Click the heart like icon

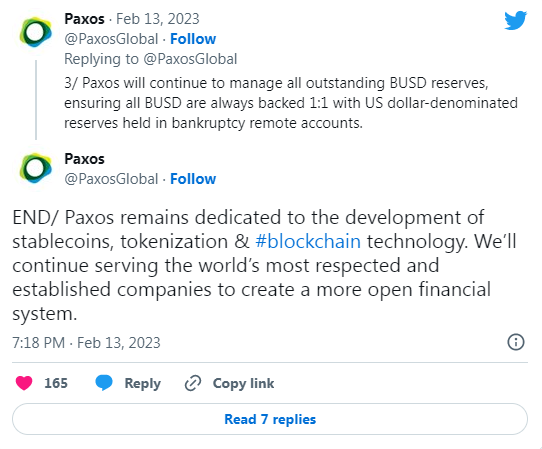[24, 383]
